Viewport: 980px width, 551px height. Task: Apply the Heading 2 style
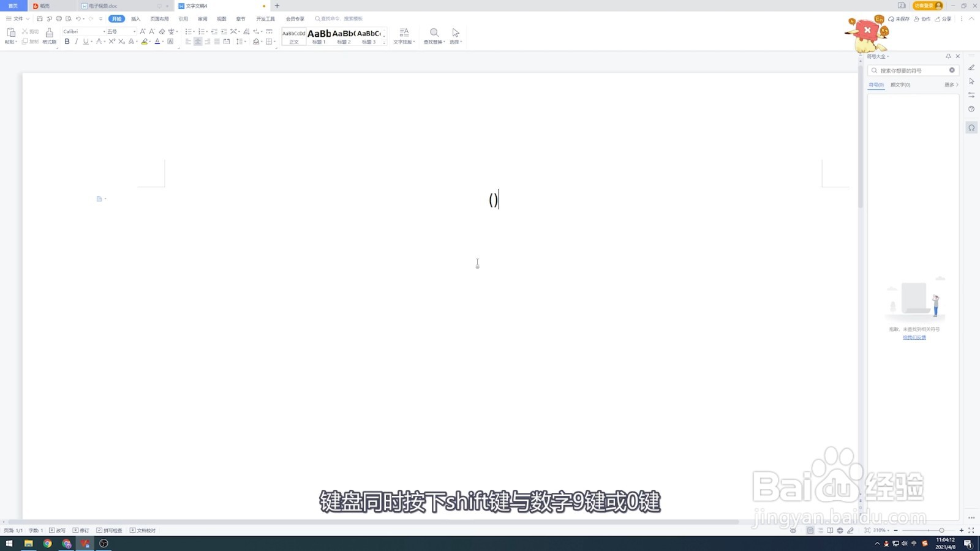point(344,37)
